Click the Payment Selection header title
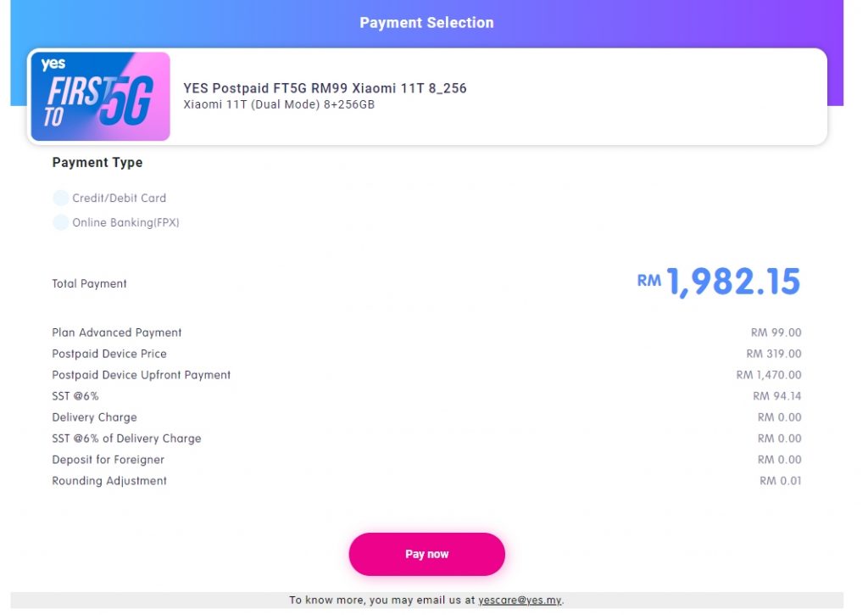The height and width of the screenshot is (615, 868). tap(426, 23)
